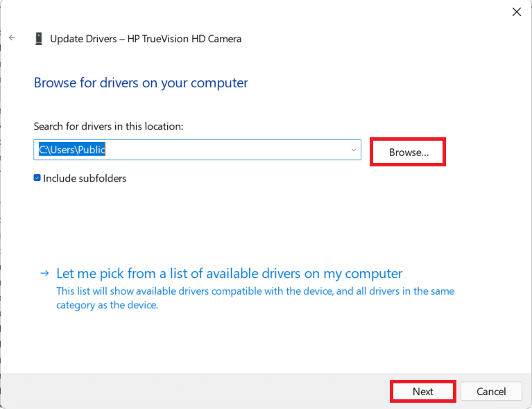This screenshot has height=409, width=532.
Task: Click the 'category as the device.' description line
Action: (x=107, y=304)
